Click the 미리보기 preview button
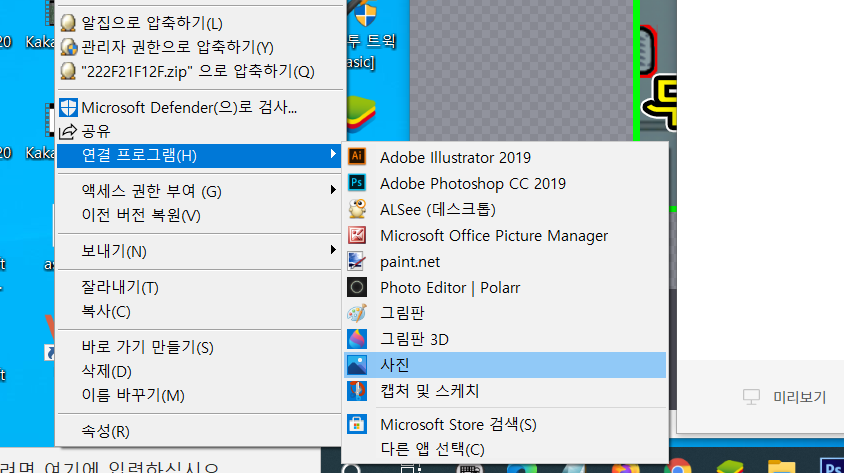The height and width of the screenshot is (473, 844). point(784,397)
